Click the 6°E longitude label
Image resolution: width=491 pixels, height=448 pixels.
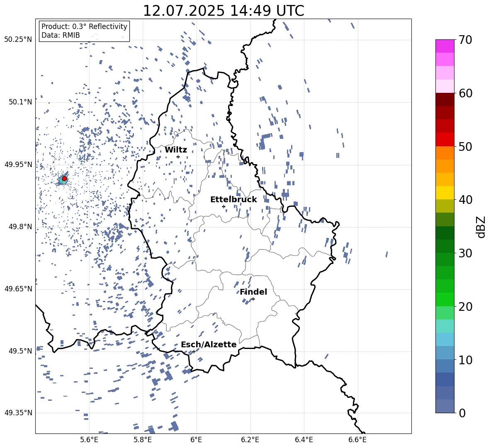pos(196,440)
